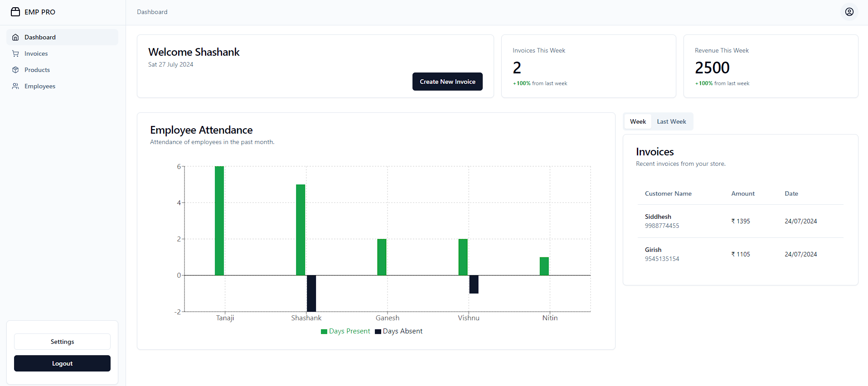The width and height of the screenshot is (868, 386).
Task: Click the Logout button
Action: tap(62, 363)
